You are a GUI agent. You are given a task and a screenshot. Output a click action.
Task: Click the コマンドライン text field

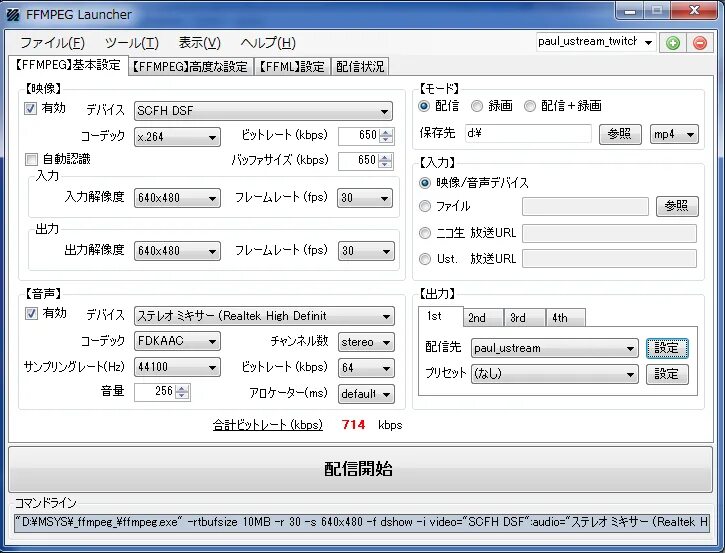[x=362, y=522]
